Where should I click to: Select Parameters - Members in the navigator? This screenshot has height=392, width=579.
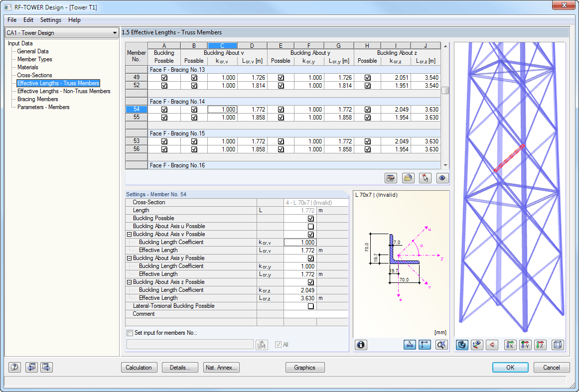pyautogui.click(x=43, y=107)
